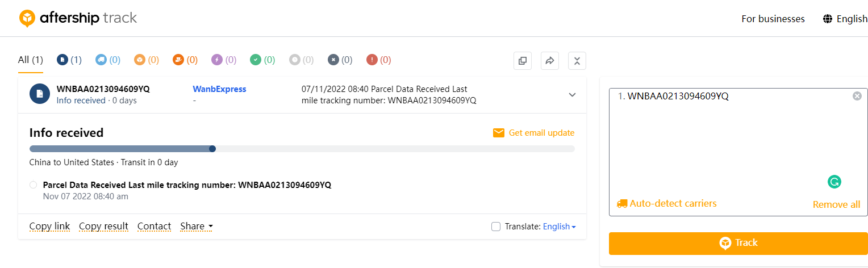This screenshot has height=268, width=868.
Task: Collapse the WNBAA0213094609YQ shipment row chevron
Action: (x=573, y=95)
